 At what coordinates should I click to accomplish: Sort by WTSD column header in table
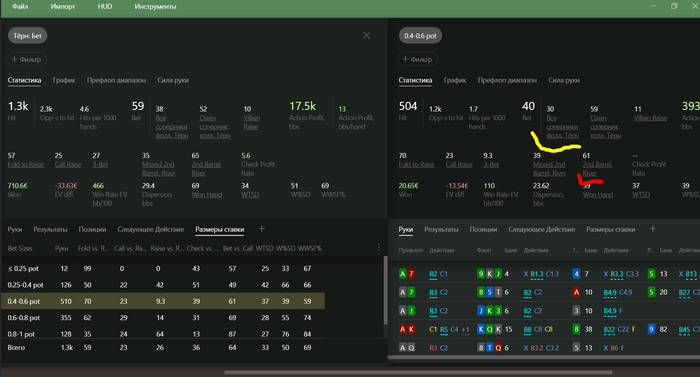coord(264,248)
